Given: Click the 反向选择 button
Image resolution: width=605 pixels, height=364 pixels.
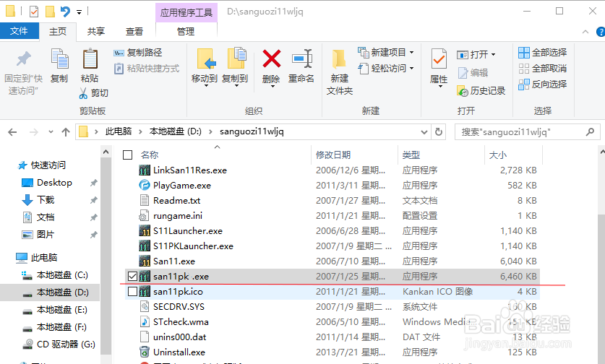Looking at the screenshot, I should (x=543, y=84).
